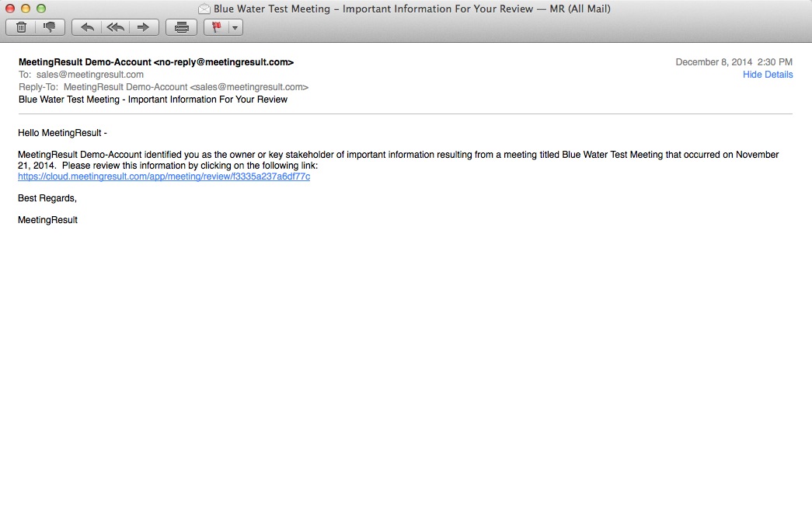Click the Hide Details link

[x=768, y=75]
